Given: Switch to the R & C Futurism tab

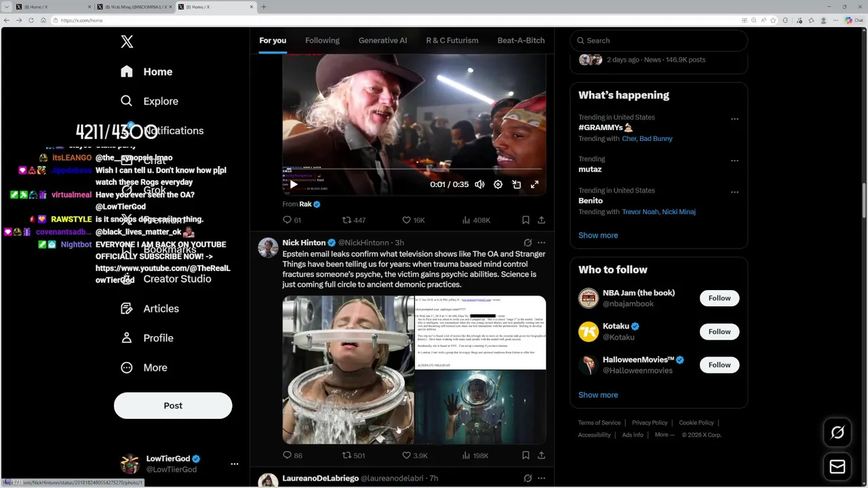Looking at the screenshot, I should coord(452,41).
